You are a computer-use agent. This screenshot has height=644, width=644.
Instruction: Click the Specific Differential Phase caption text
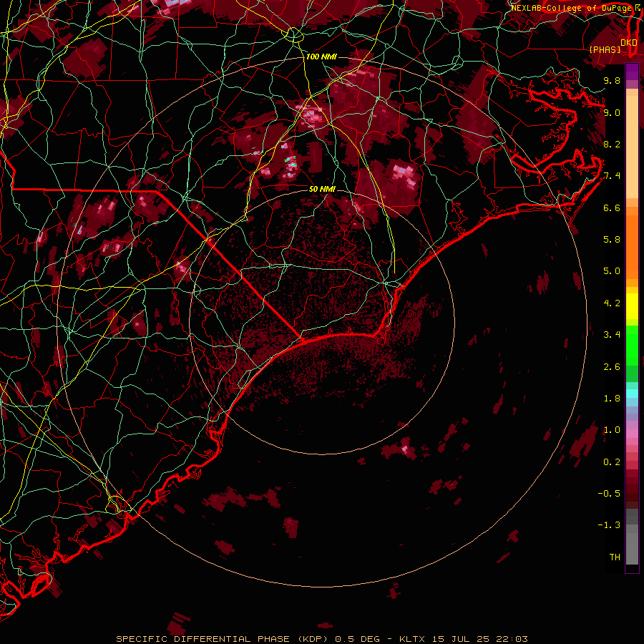click(322, 639)
